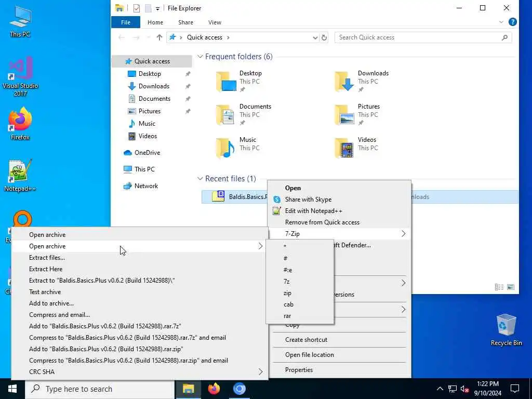Collapse the Recent files group
Screen dimensions: 532x399
click(200, 179)
